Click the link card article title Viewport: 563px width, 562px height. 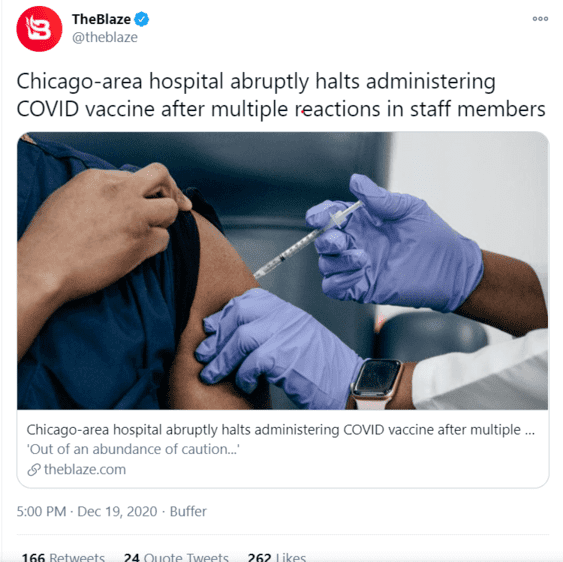click(x=280, y=430)
